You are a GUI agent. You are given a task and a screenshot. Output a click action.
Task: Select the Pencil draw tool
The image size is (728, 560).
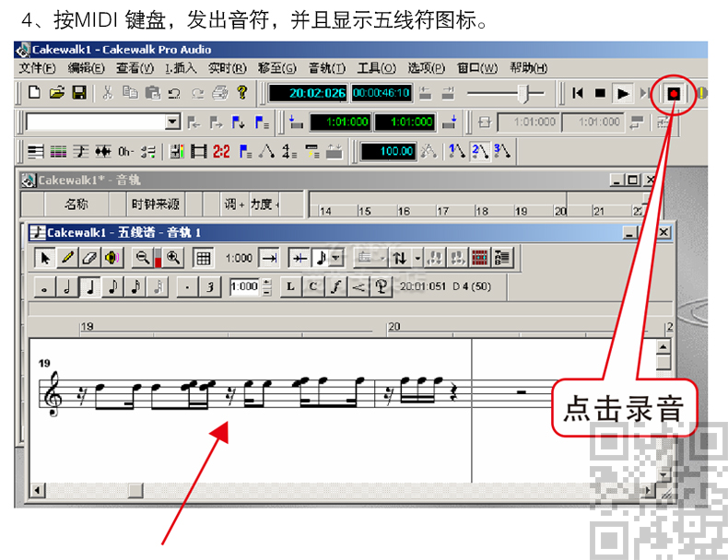pyautogui.click(x=67, y=258)
